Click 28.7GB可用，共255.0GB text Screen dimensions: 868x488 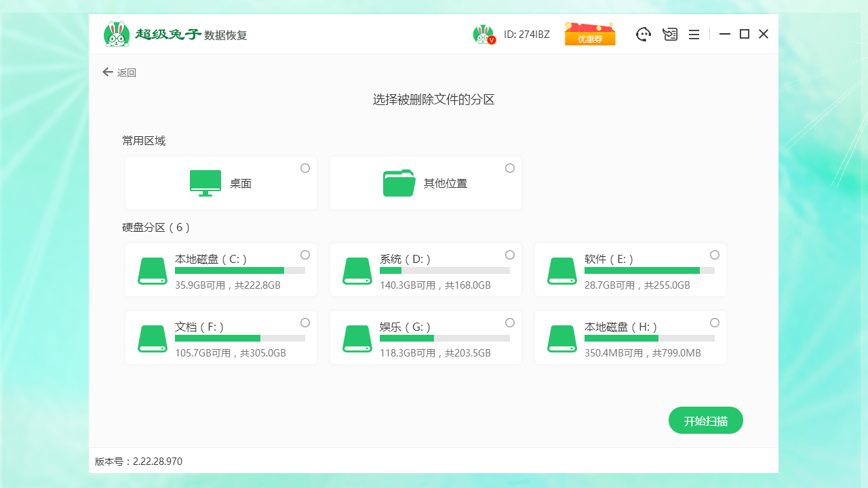637,285
